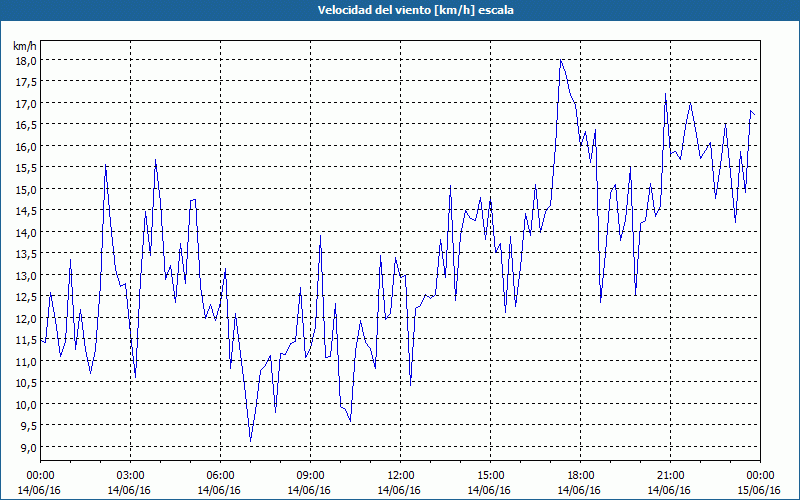800x500 pixels.
Task: Click the '18,0' y-axis label
Action: [x=26, y=61]
